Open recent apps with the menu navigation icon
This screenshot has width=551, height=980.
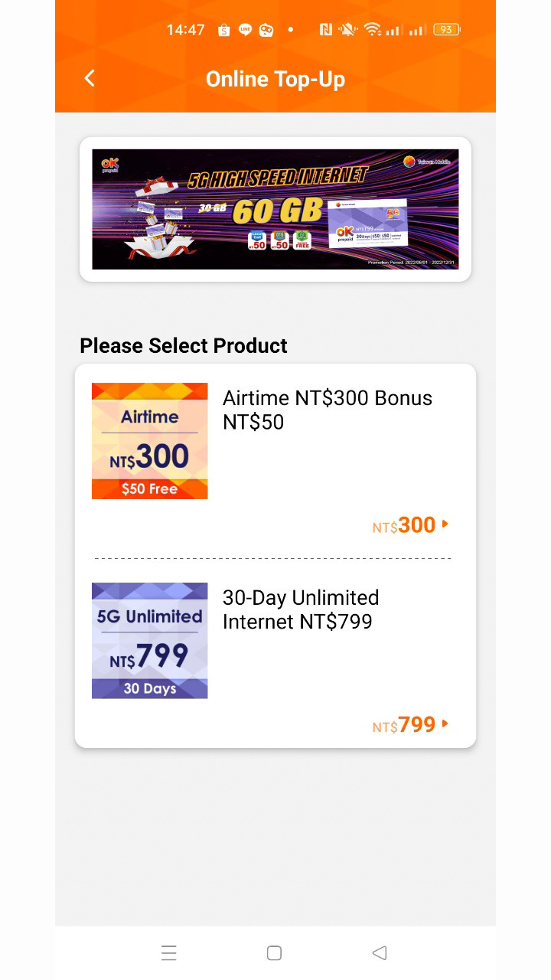tap(169, 952)
